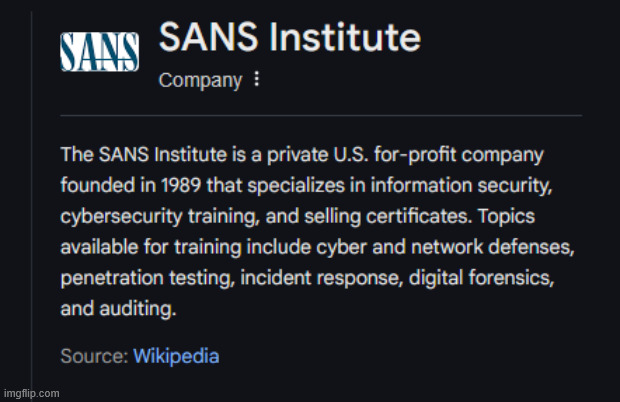Screen dimensions: 620x402
Task: Open the three-dot menu beside Company
Action: (x=257, y=80)
